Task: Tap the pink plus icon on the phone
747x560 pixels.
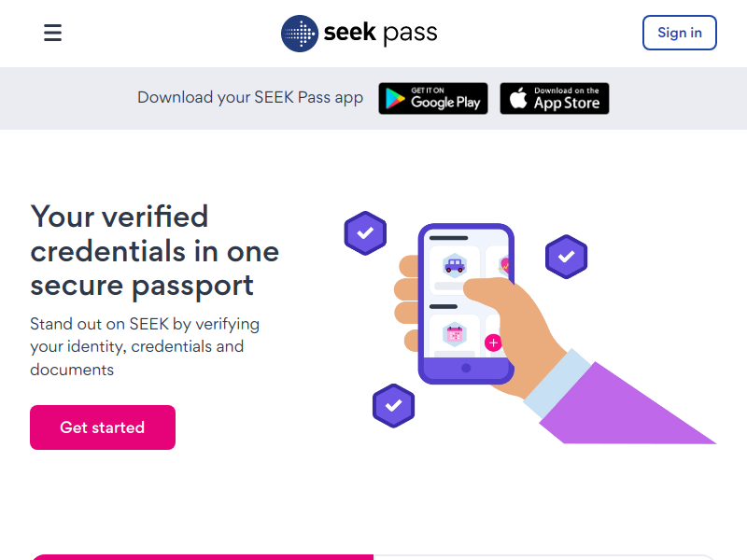Action: coord(494,343)
